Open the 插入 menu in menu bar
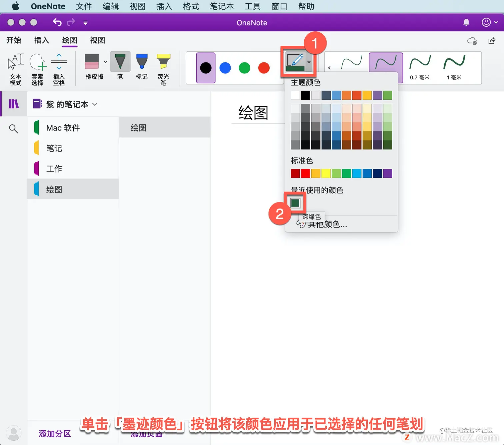 (x=164, y=6)
